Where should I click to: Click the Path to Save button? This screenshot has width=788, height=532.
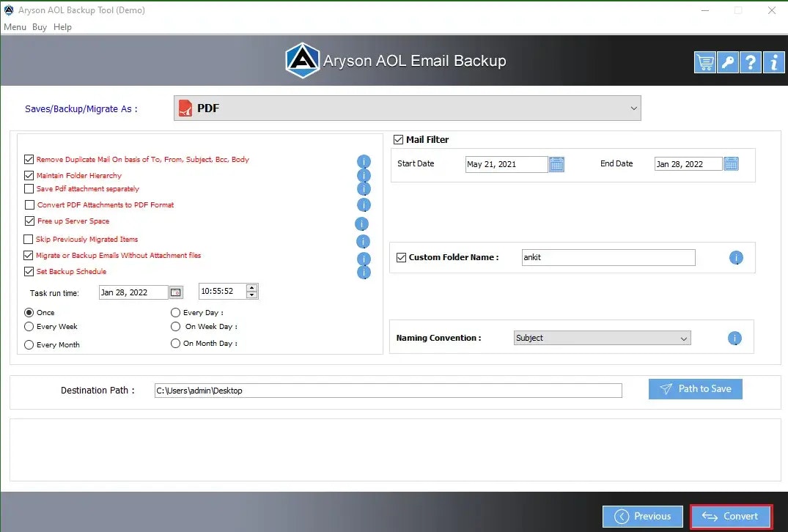696,389
